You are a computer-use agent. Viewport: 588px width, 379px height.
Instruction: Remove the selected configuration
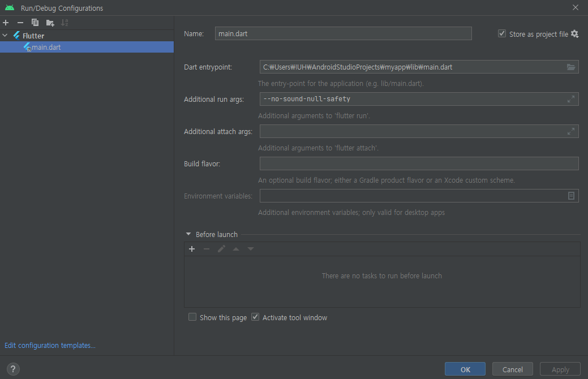(x=20, y=23)
